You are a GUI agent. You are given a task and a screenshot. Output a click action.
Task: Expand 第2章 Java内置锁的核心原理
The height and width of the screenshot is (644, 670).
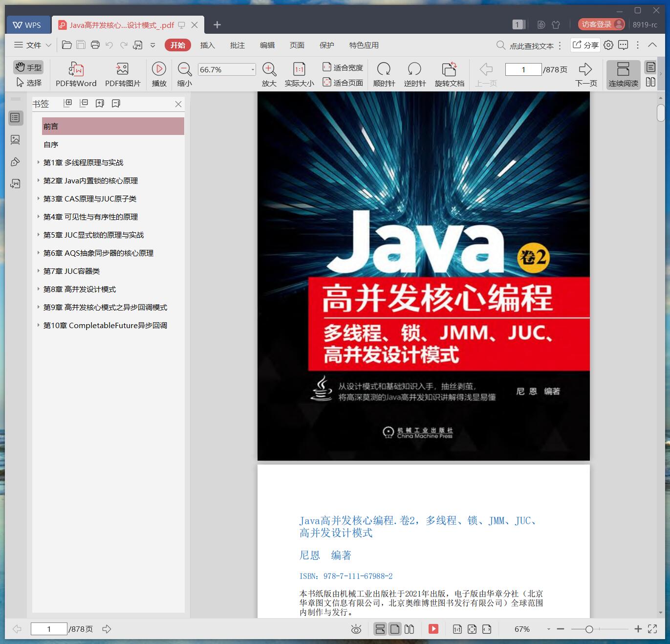click(x=39, y=180)
